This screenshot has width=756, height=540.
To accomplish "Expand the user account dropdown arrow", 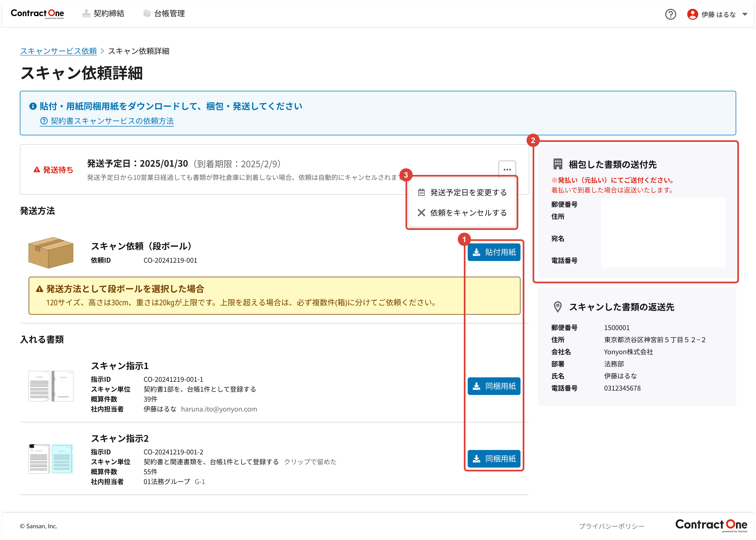I will click(745, 14).
